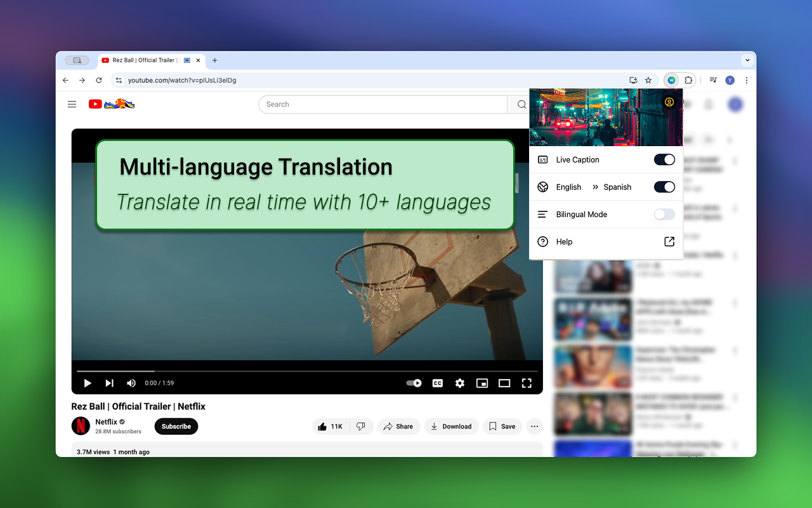Save the video to a playlist
Viewport: 812px width, 508px height.
coord(502,427)
